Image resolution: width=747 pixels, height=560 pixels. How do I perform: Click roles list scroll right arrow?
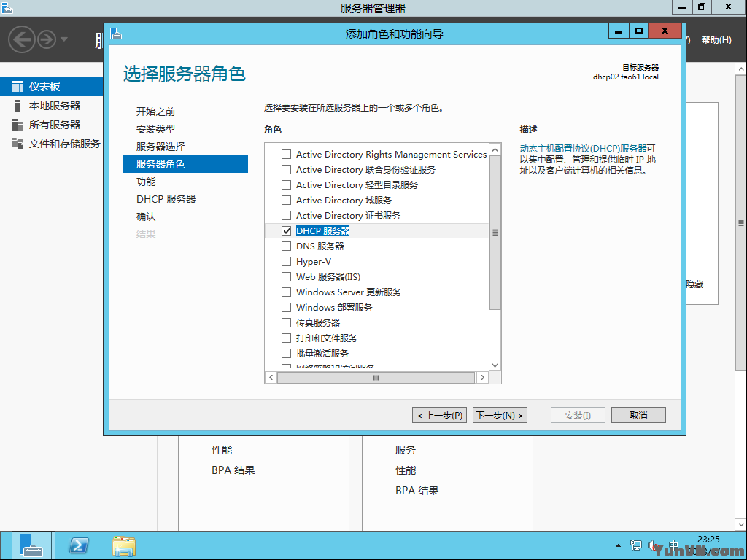tap(482, 378)
